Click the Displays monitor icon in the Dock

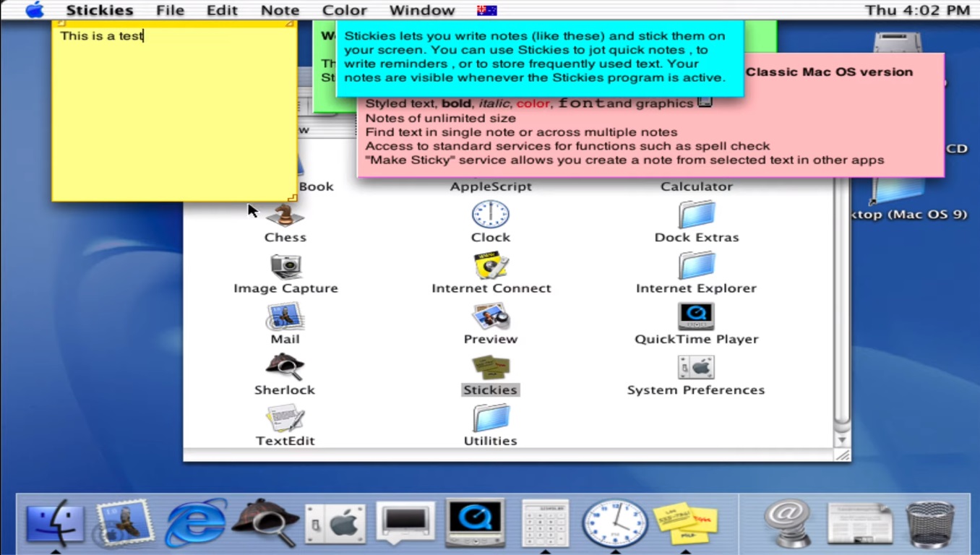(405, 522)
